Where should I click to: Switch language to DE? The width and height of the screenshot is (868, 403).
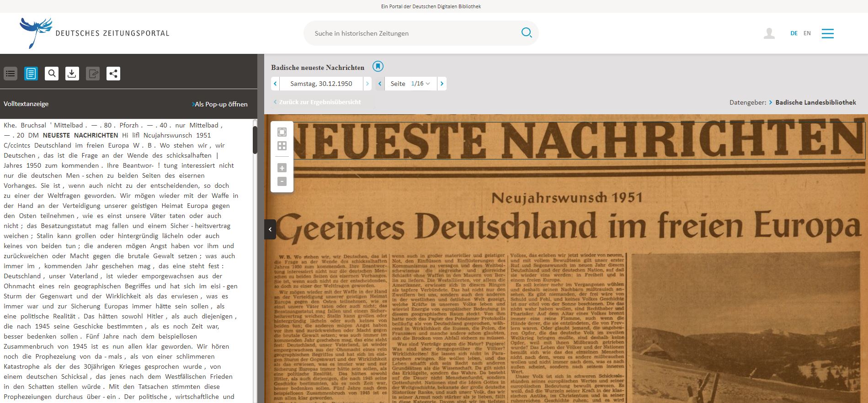(x=794, y=33)
